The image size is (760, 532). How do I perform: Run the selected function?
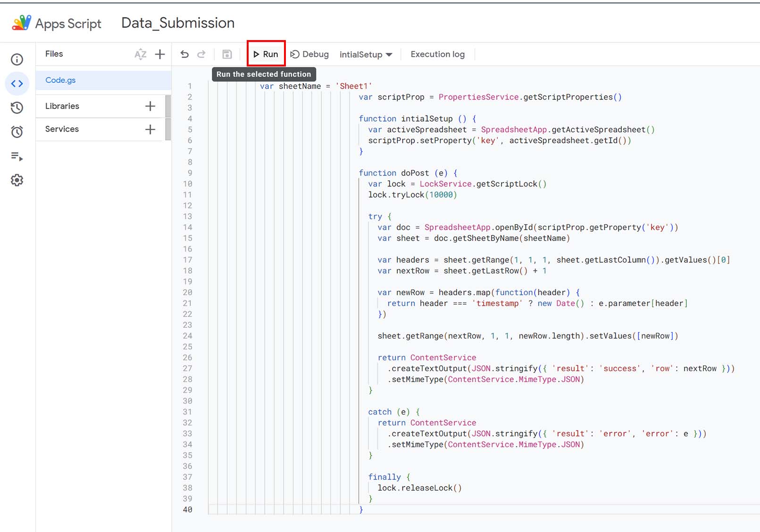tap(266, 54)
